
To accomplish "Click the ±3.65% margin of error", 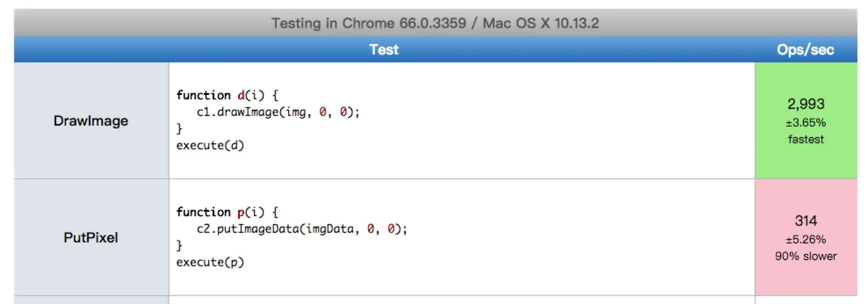I will point(806,123).
